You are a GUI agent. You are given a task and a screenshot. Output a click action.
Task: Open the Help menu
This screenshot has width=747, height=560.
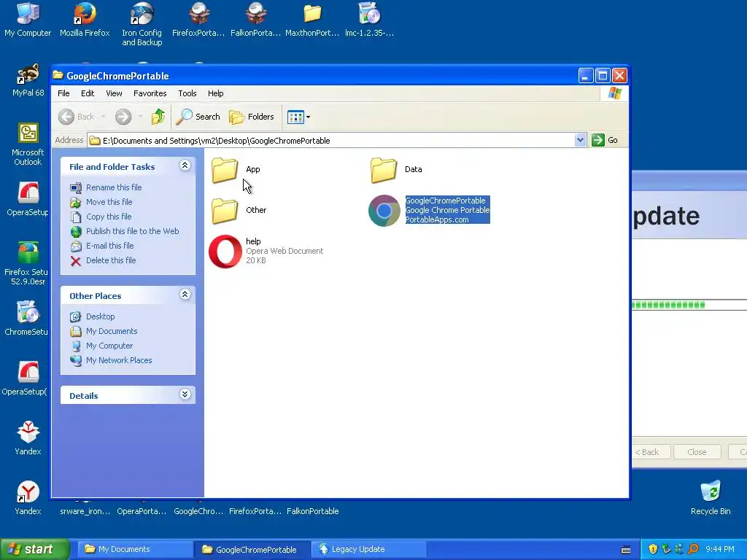coord(215,93)
